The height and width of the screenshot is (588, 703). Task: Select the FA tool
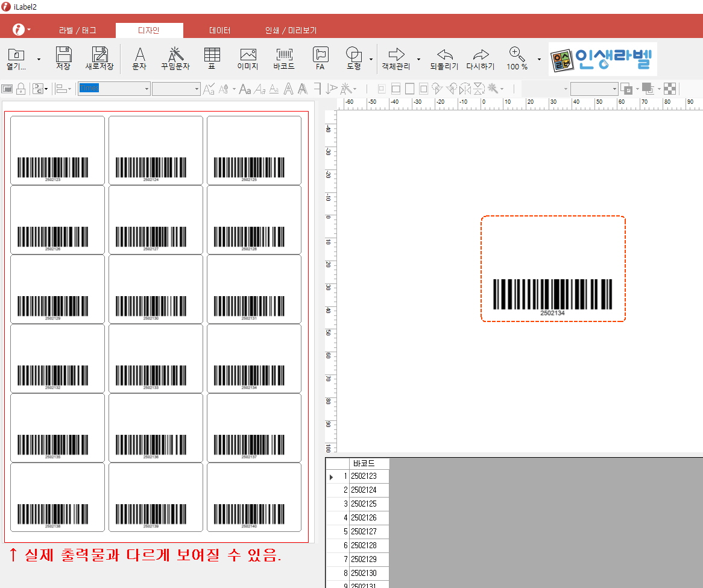click(x=320, y=59)
